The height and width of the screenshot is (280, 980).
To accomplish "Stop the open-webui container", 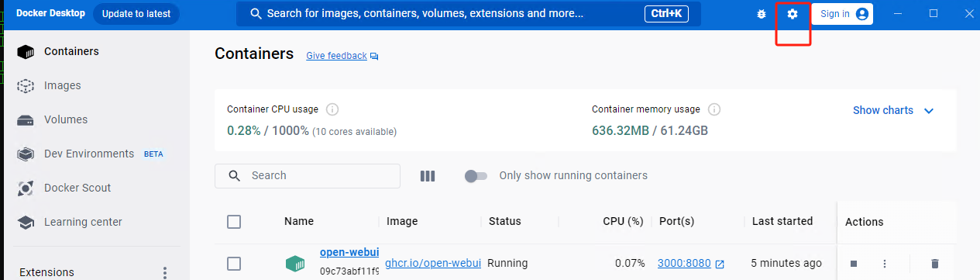I will (x=853, y=264).
